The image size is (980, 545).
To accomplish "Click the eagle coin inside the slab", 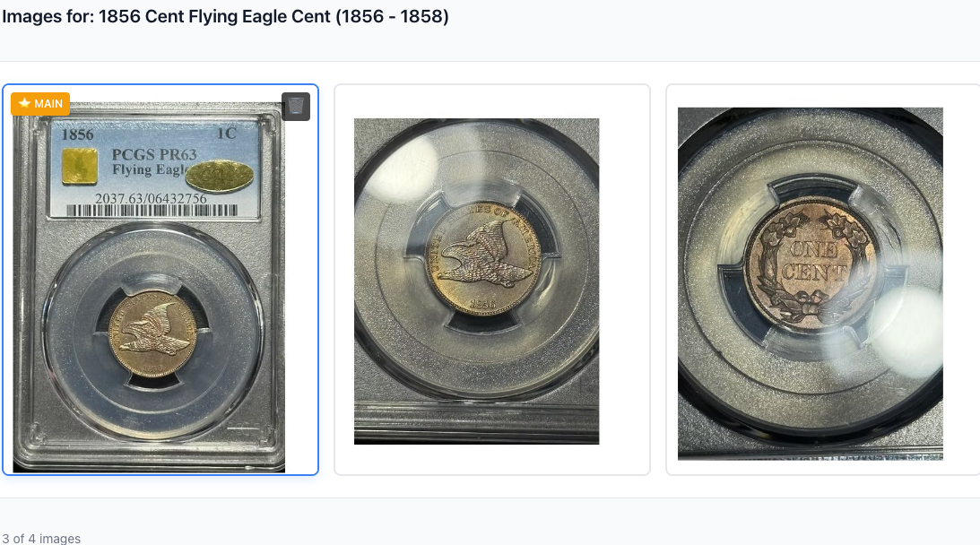I will [x=152, y=333].
